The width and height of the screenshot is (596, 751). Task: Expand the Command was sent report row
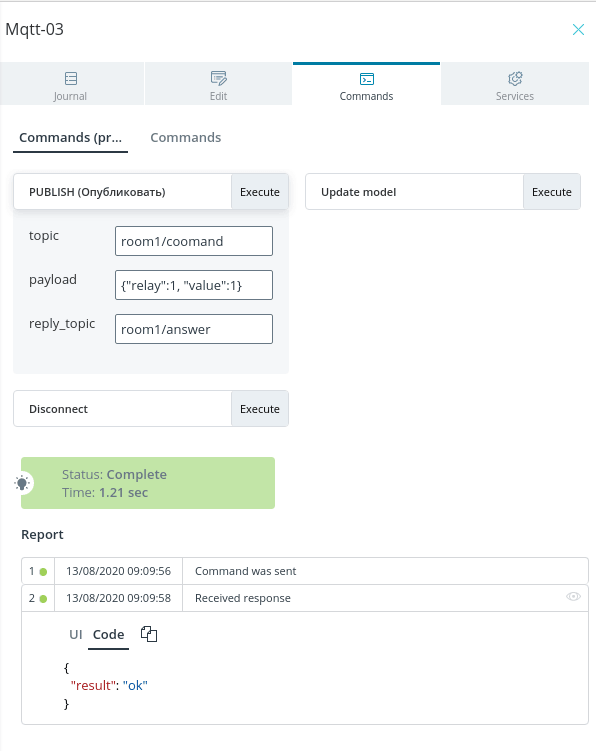pos(305,571)
